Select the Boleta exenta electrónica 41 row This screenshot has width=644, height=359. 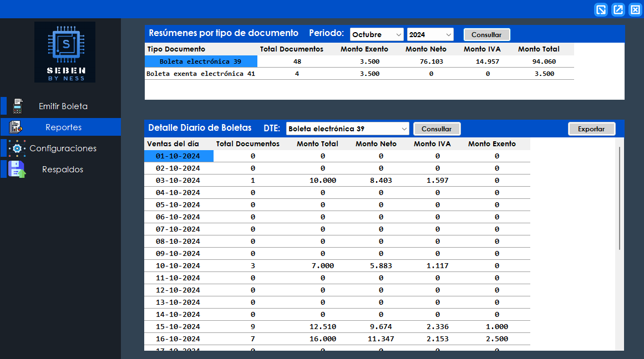tap(200, 74)
